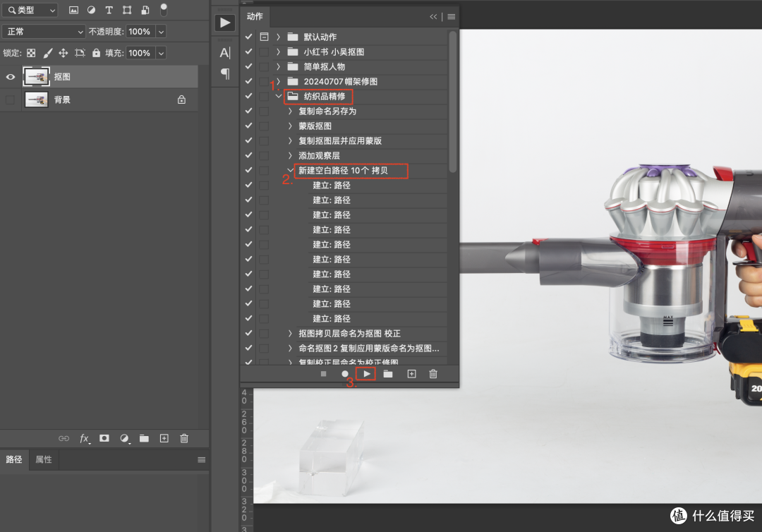Click the opacity 100% value field

coord(140,32)
